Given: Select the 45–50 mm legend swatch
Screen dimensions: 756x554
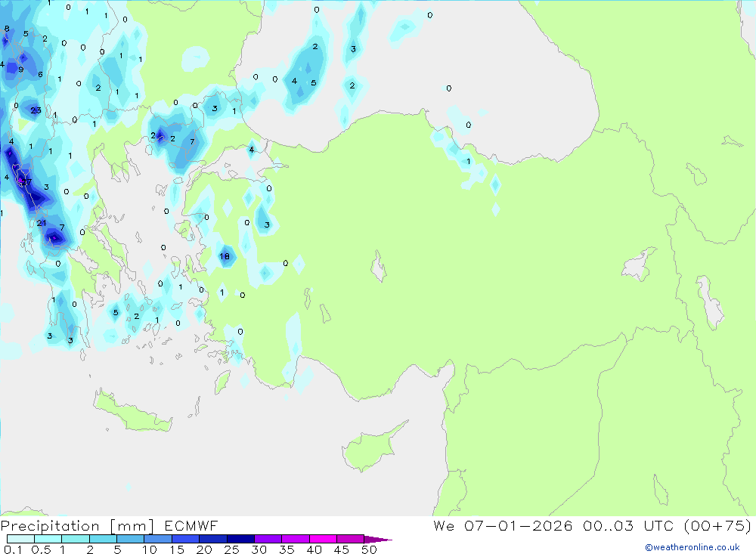Looking at the screenshot, I should pos(350,539).
